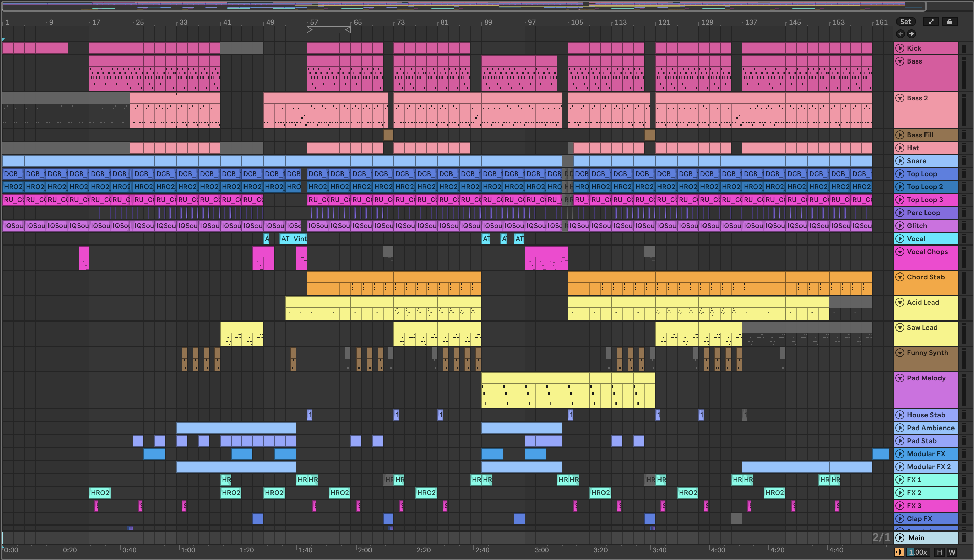Screen dimensions: 974x560
Task: Click the Snare track unfold icon
Action: [900, 161]
